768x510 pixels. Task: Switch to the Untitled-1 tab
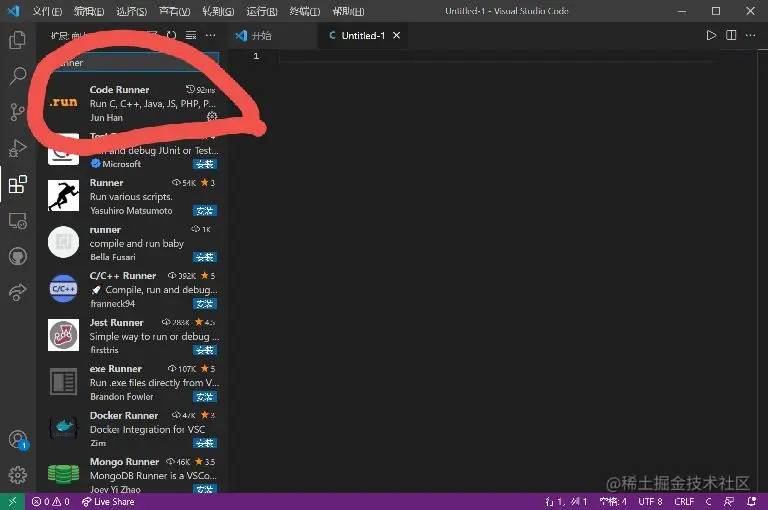click(x=363, y=35)
